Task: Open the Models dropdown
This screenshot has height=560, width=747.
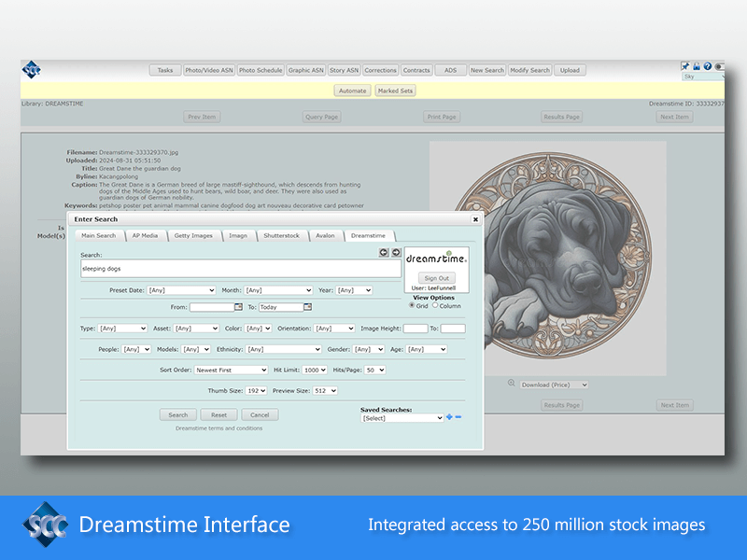Action: (x=196, y=349)
